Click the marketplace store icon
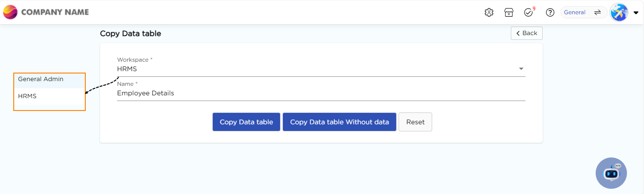This screenshot has width=644, height=194. point(508,12)
